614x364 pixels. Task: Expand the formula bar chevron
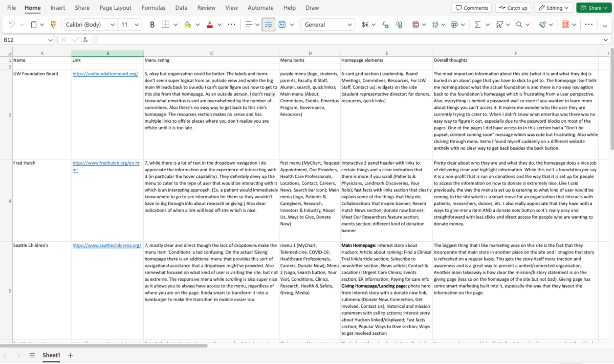pyautogui.click(x=606, y=40)
